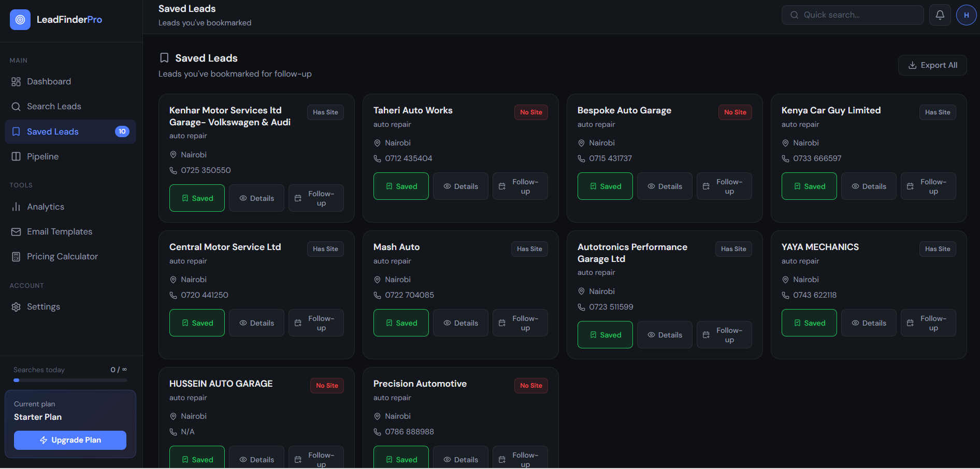Image resolution: width=980 pixels, height=469 pixels.
Task: Schedule Follow-up for YAYA MECHANICS
Action: pyautogui.click(x=928, y=323)
